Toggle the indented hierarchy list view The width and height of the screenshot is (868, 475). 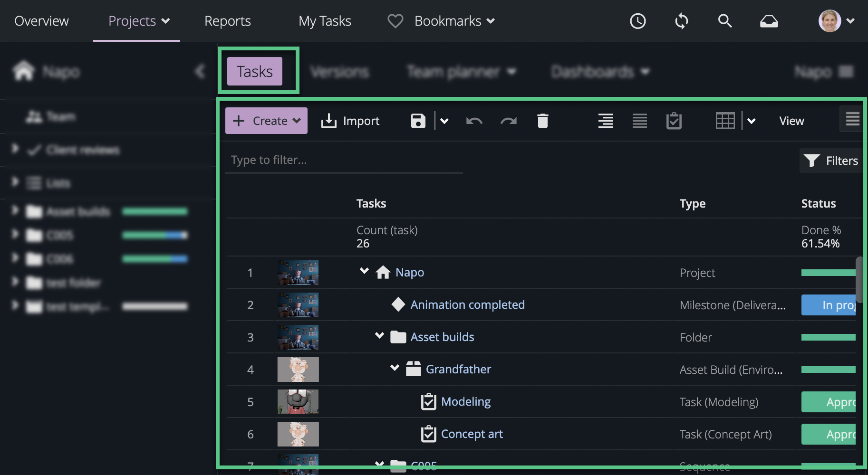[605, 121]
